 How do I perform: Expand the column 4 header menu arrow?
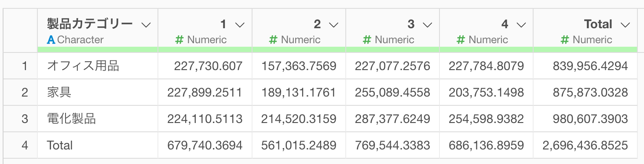click(x=521, y=25)
